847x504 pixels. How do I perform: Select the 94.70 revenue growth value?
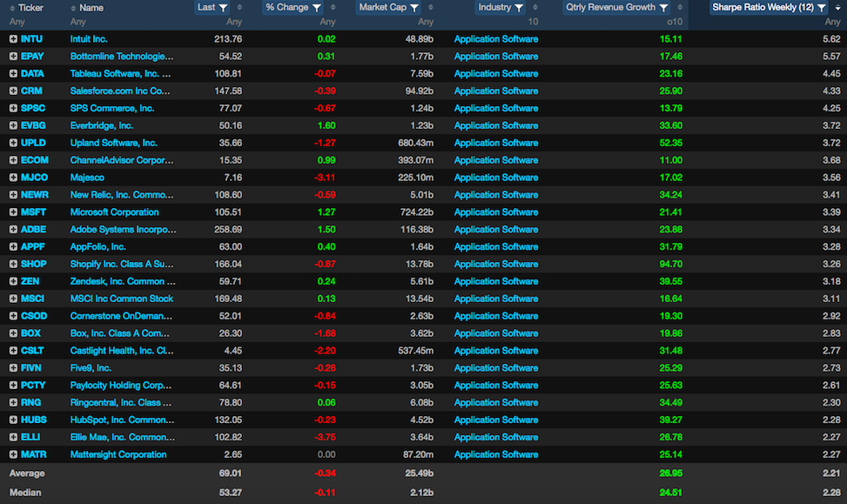[x=670, y=264]
